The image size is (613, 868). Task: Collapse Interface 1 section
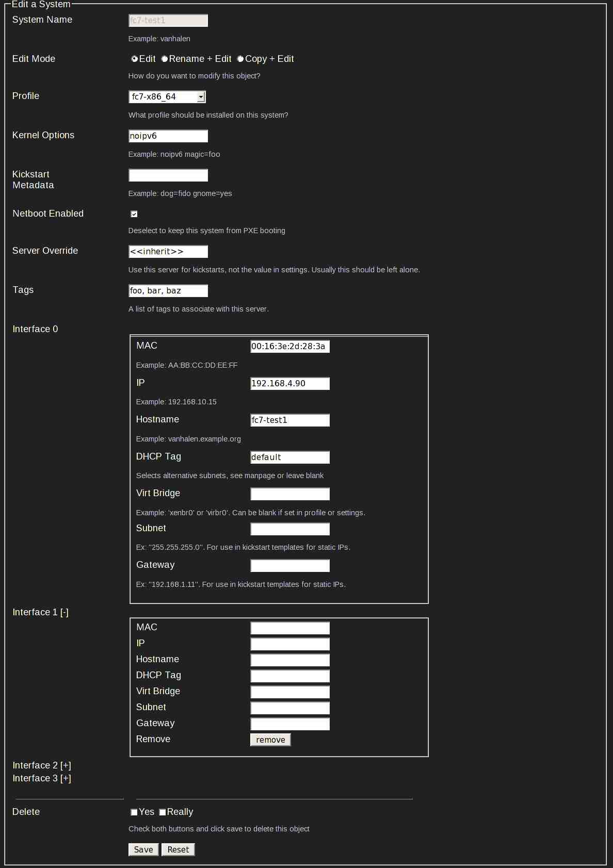coord(64,612)
